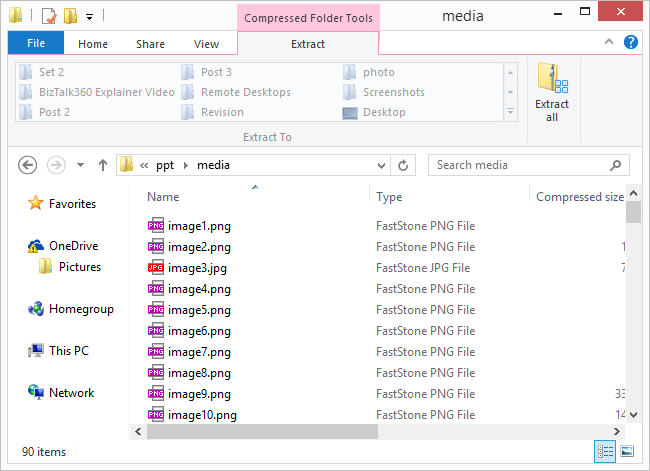Click the Homegroup icon in sidebar

(36, 310)
